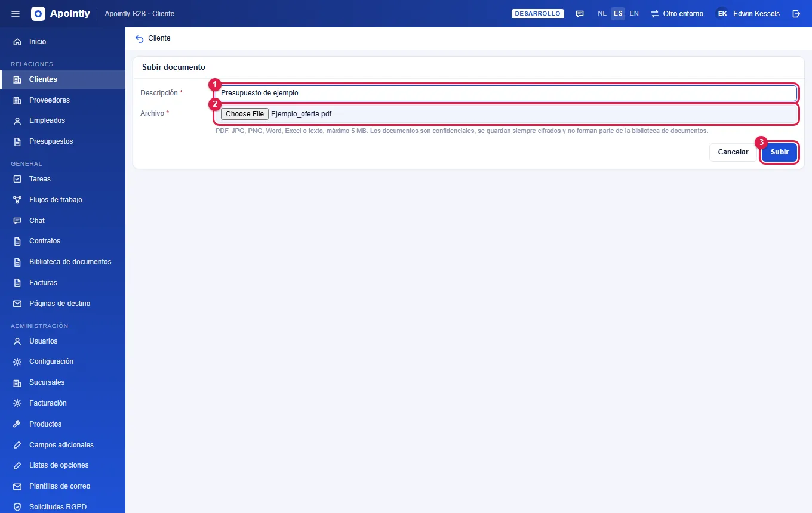Click the switch arrows icon for Otro entorno
812x513 pixels.
(654, 14)
